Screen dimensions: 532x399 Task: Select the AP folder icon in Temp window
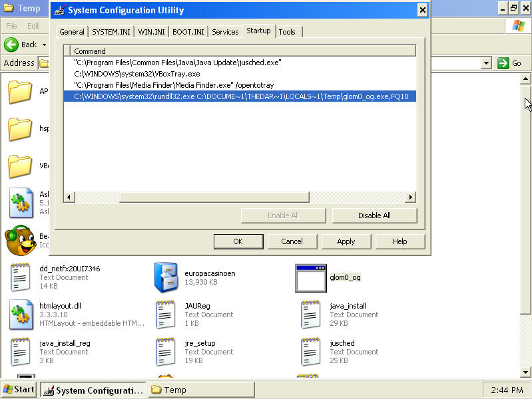pyautogui.click(x=20, y=92)
